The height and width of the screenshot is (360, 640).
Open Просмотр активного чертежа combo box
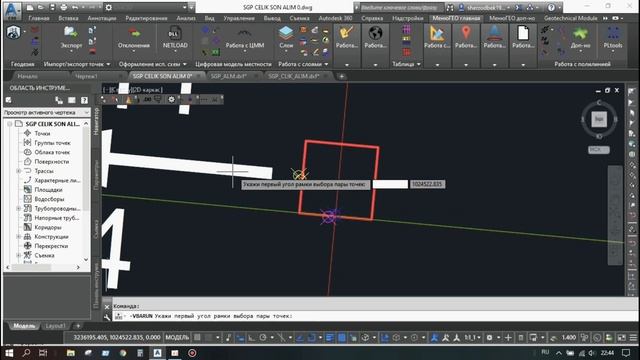[x=47, y=112]
